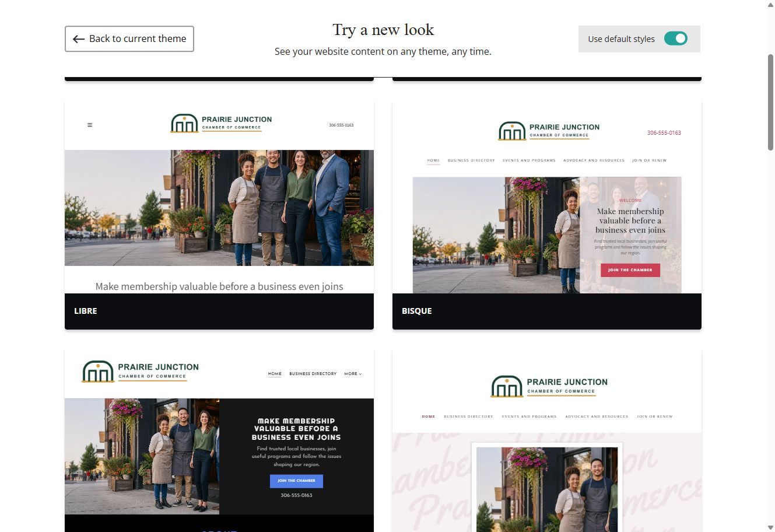Choose the BISQUE theme label bar
Viewport: 775px width, 532px height.
(x=547, y=311)
